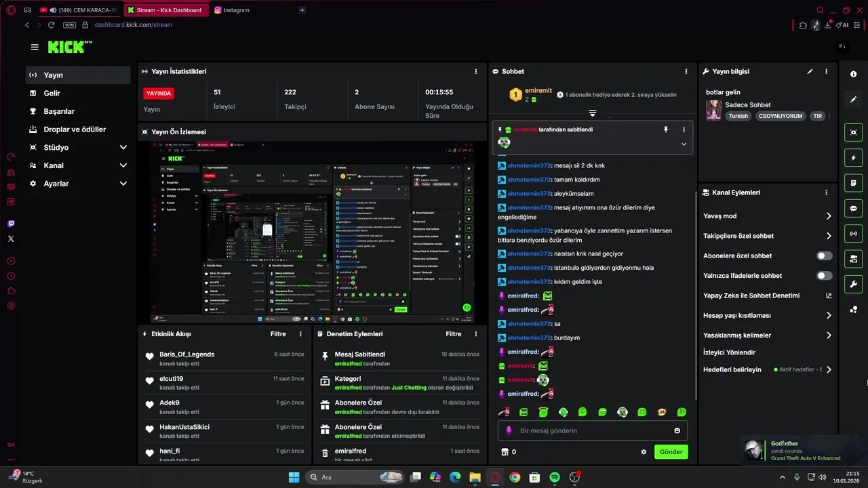Screen dimensions: 868x488
Task: Open Kanal Eylemleri three-dot options
Action: point(826,192)
